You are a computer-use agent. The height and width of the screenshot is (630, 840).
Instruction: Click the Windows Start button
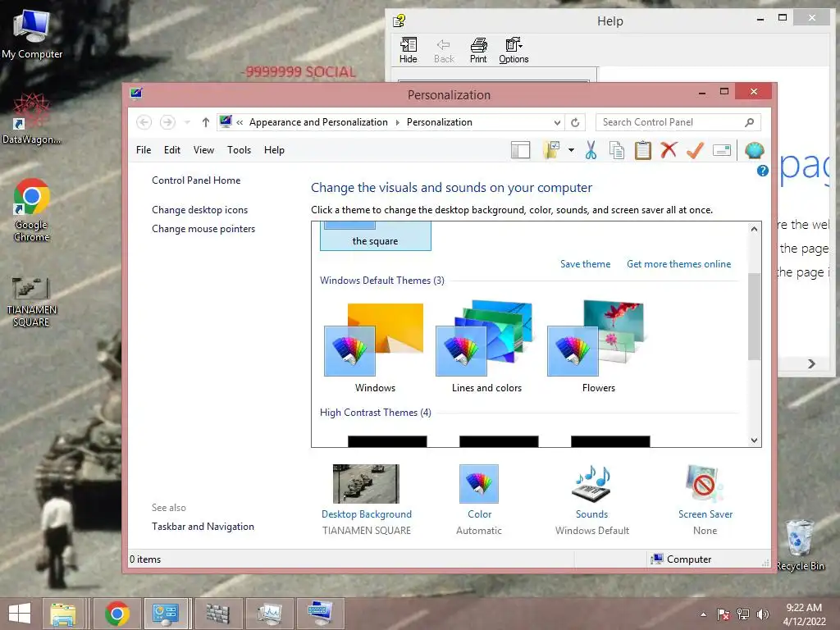(20, 614)
